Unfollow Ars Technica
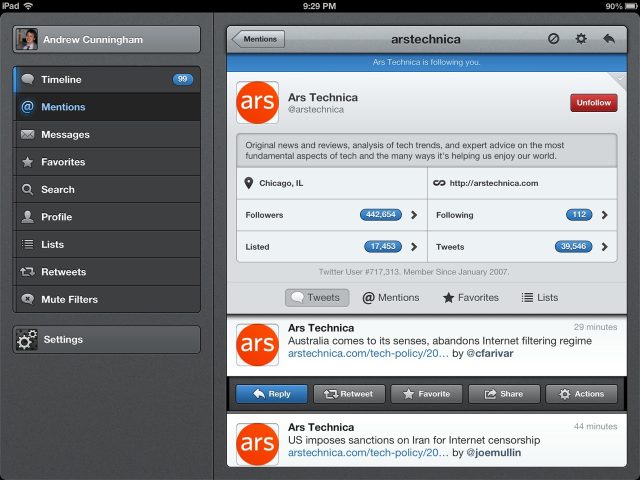This screenshot has height=480, width=640. pos(593,103)
